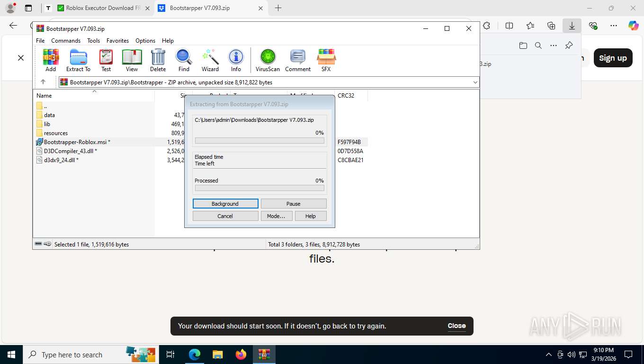Screen dimensions: 644x364
Task: Open more options in downloads panel
Action: (x=554, y=45)
